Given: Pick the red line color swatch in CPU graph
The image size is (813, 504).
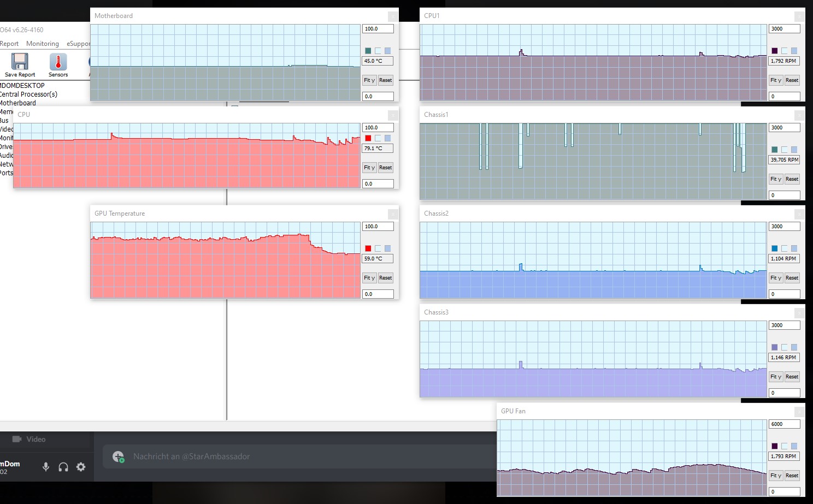Looking at the screenshot, I should 368,138.
